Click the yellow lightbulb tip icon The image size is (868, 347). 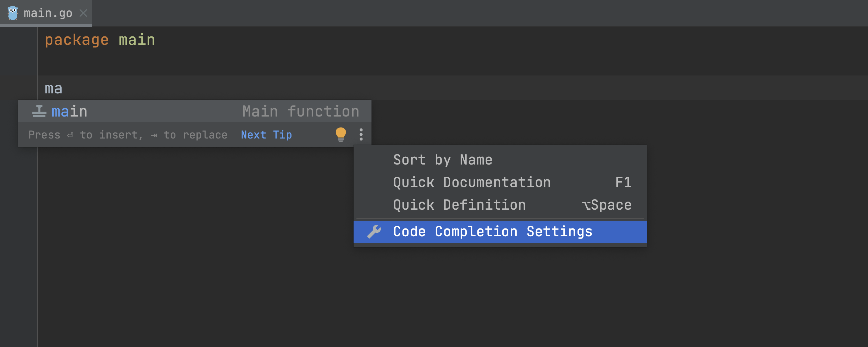(x=341, y=134)
